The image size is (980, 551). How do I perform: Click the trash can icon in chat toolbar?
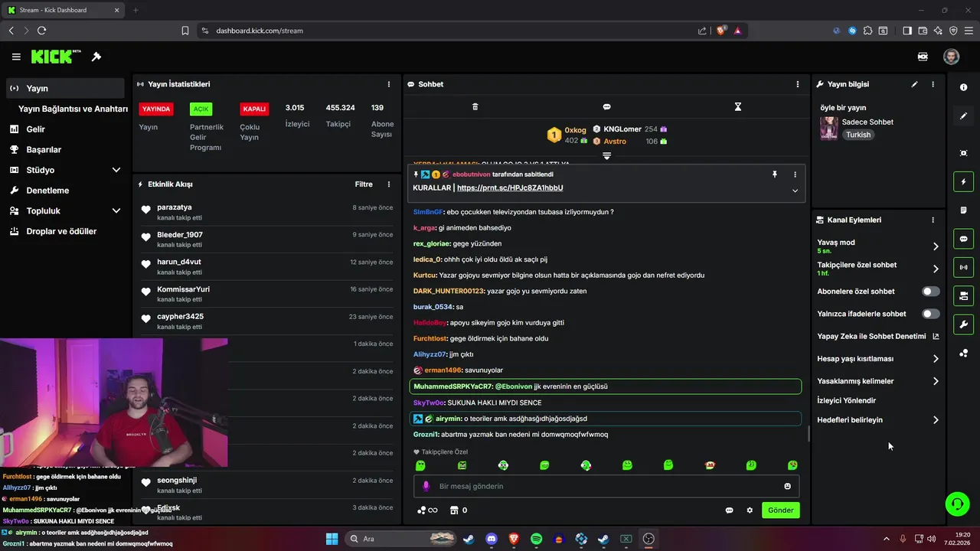pyautogui.click(x=475, y=106)
